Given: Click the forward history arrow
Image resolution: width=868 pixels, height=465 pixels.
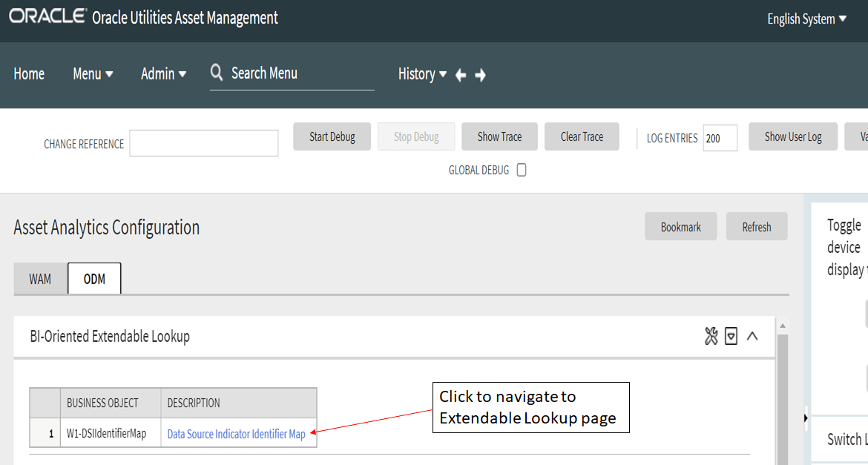Looking at the screenshot, I should pos(480,74).
